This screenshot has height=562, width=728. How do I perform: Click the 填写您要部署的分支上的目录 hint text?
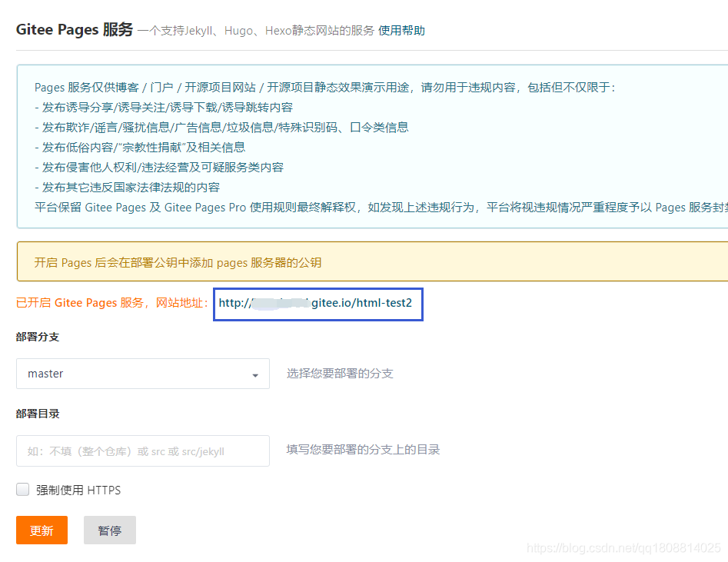363,450
